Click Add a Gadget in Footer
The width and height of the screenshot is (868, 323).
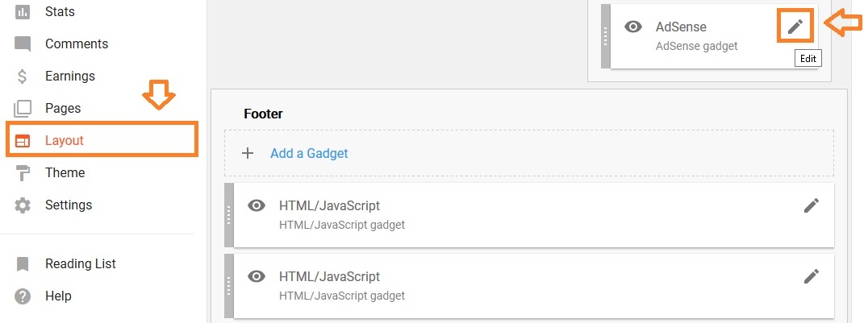pos(309,153)
